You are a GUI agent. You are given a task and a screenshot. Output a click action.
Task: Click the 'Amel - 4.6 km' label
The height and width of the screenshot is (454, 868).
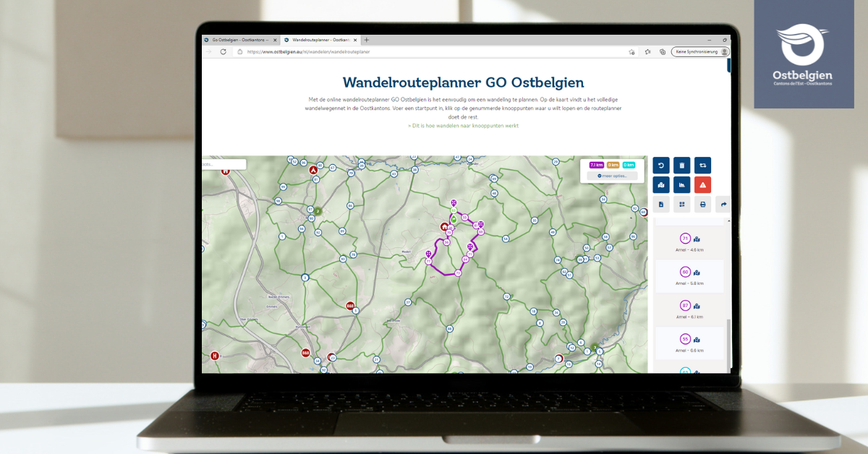tap(689, 250)
